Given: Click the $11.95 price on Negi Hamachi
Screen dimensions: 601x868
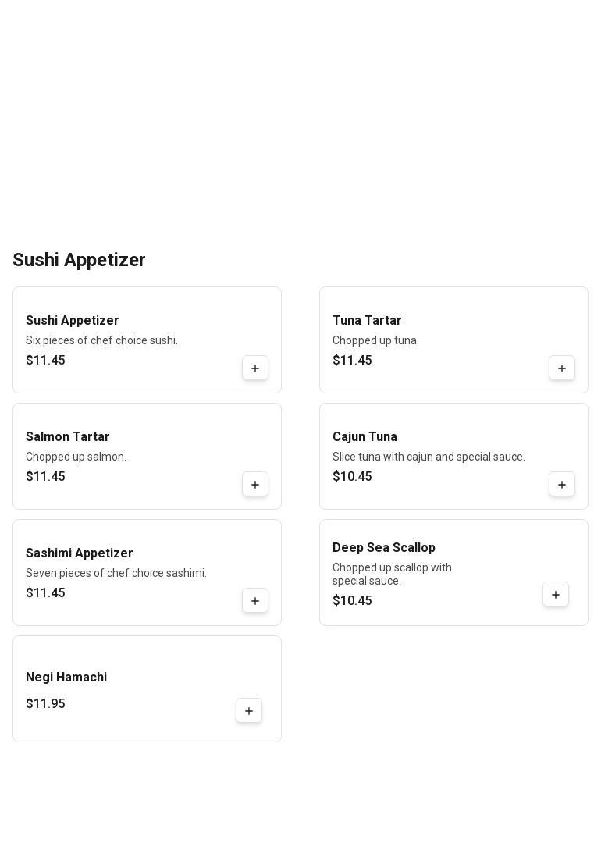Looking at the screenshot, I should pos(45,704).
